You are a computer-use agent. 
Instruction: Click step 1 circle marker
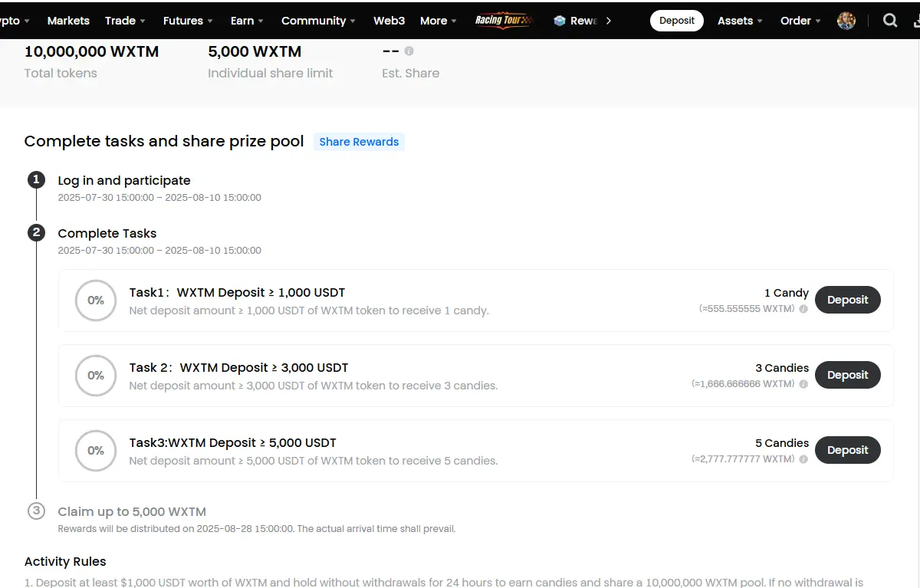(36, 180)
